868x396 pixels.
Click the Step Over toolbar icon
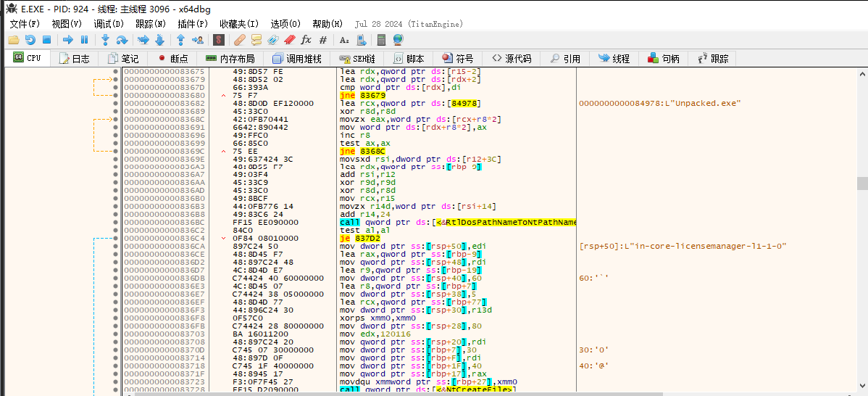click(122, 40)
